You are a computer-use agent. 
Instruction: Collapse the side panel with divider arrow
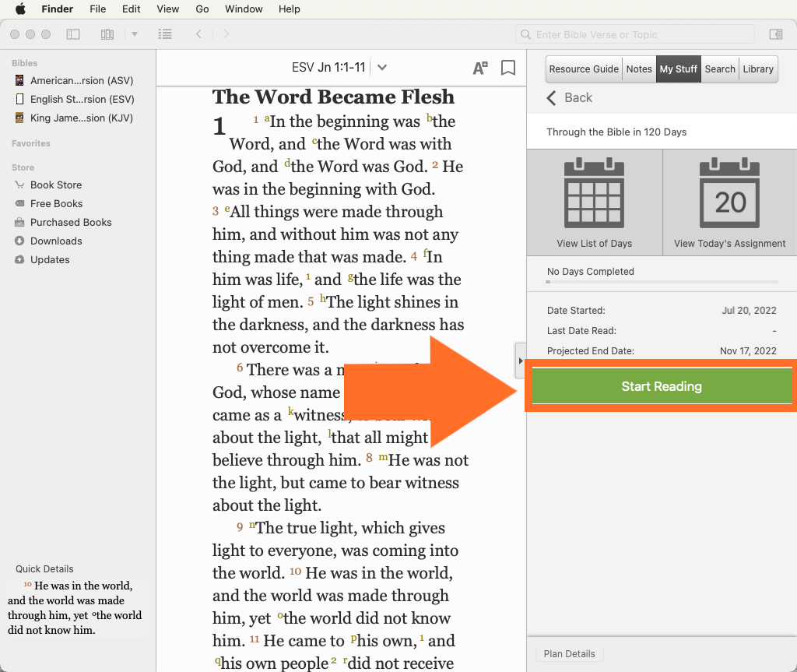(x=521, y=361)
